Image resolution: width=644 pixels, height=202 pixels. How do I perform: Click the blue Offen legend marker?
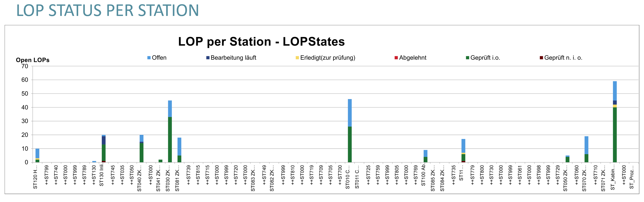coord(150,58)
